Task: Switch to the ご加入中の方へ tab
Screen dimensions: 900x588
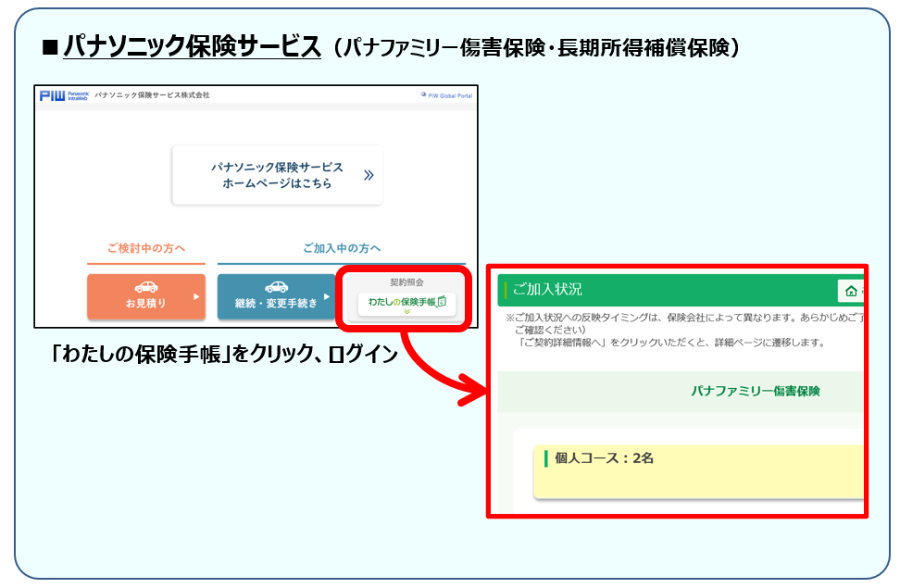Action: (341, 245)
